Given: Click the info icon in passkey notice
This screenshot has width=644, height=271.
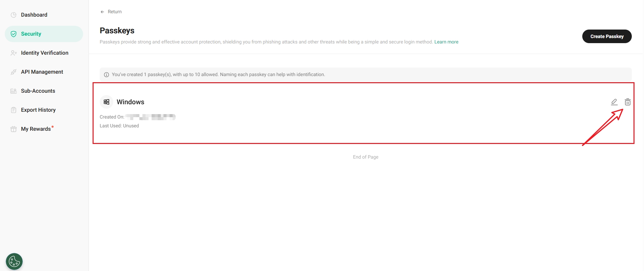Looking at the screenshot, I should pos(106,75).
